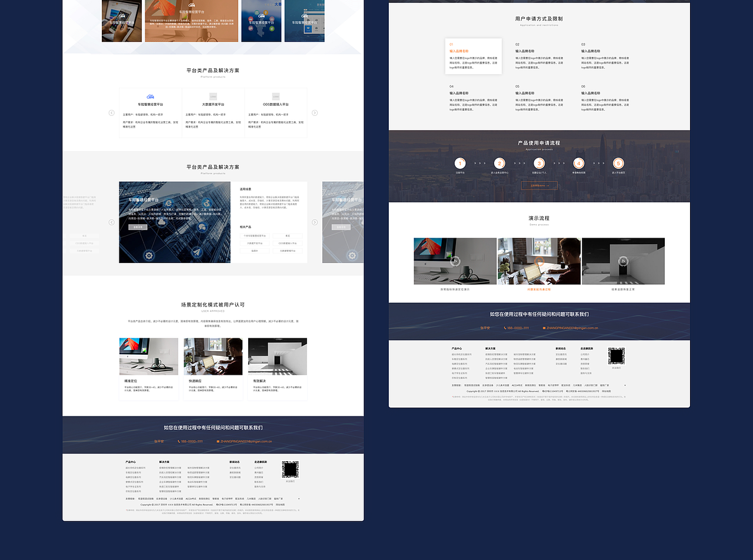The width and height of the screenshot is (753, 560).
Task: Click step 5 circle in the application process
Action: [x=618, y=164]
